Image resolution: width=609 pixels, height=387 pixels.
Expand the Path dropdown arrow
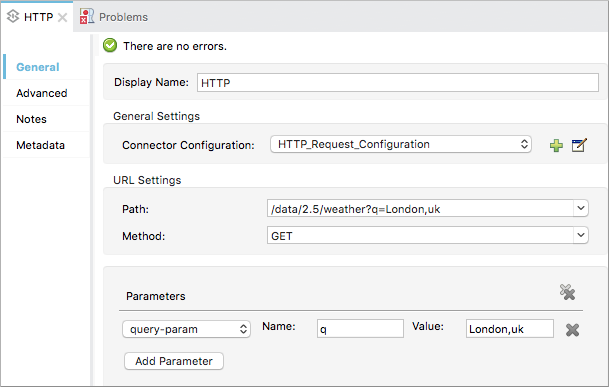click(581, 208)
